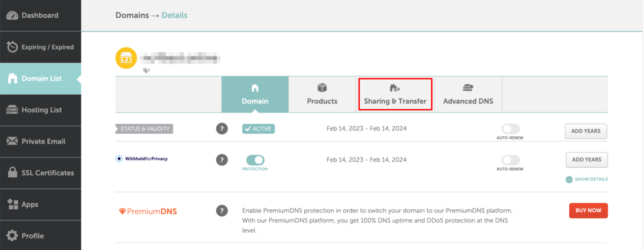Click the Domains breadcrumb link
The width and height of the screenshot is (644, 250).
click(132, 15)
